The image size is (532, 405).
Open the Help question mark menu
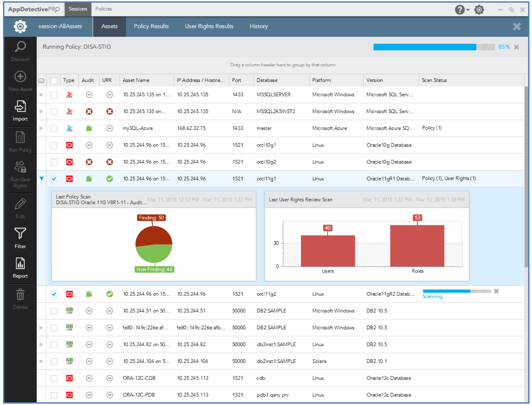pos(460,10)
